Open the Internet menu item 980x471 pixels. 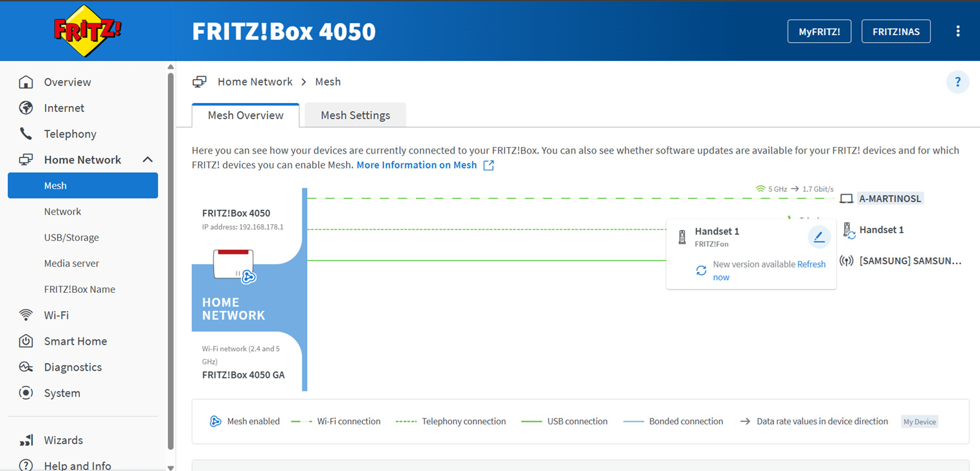[x=64, y=108]
